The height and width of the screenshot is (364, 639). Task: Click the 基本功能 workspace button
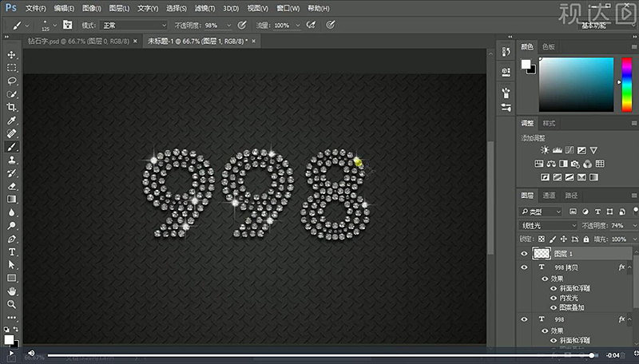click(593, 26)
